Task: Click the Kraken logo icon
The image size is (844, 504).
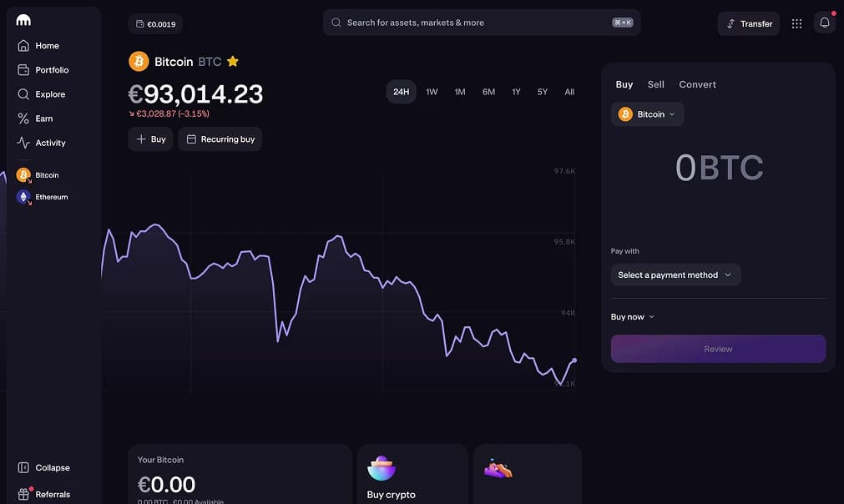Action: click(23, 21)
